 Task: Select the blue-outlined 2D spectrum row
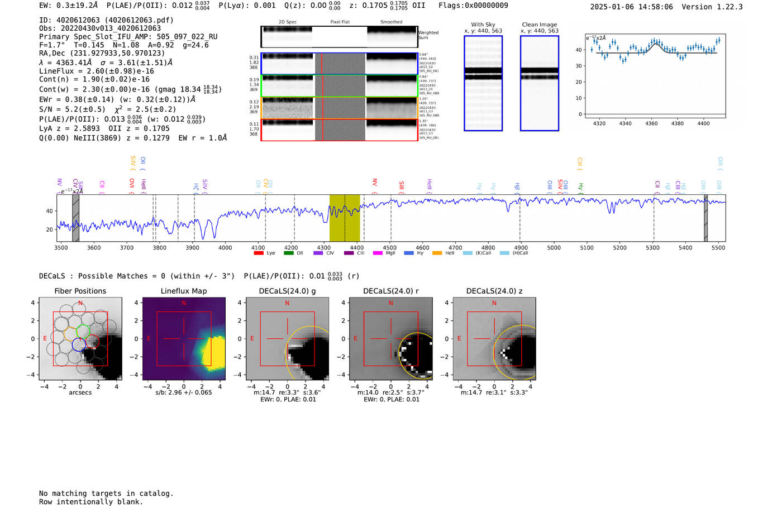click(x=340, y=64)
